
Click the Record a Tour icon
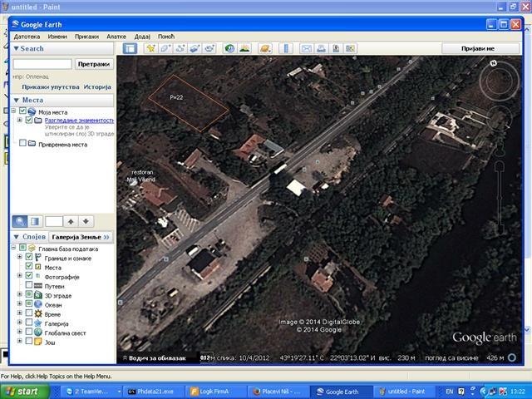pos(209,48)
